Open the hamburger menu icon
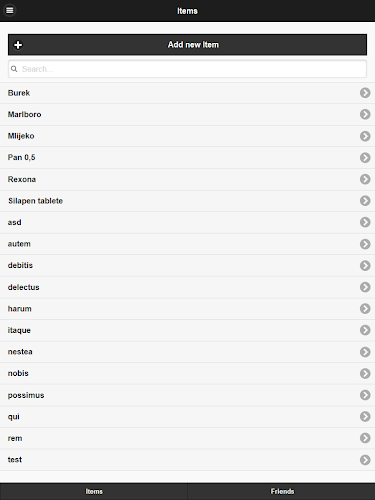Screen dimensions: 375x500 click(x=10, y=10)
